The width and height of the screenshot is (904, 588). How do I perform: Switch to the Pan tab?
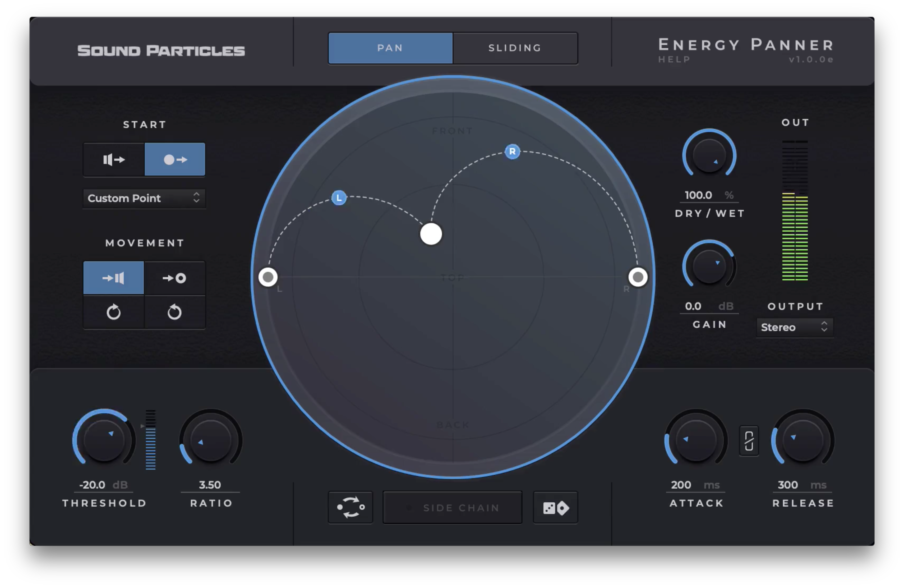click(390, 48)
